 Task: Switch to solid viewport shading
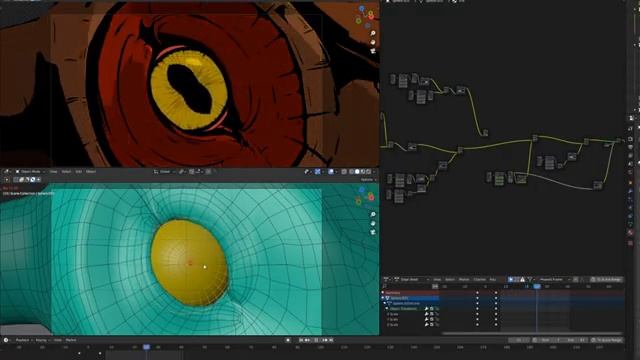point(357,171)
